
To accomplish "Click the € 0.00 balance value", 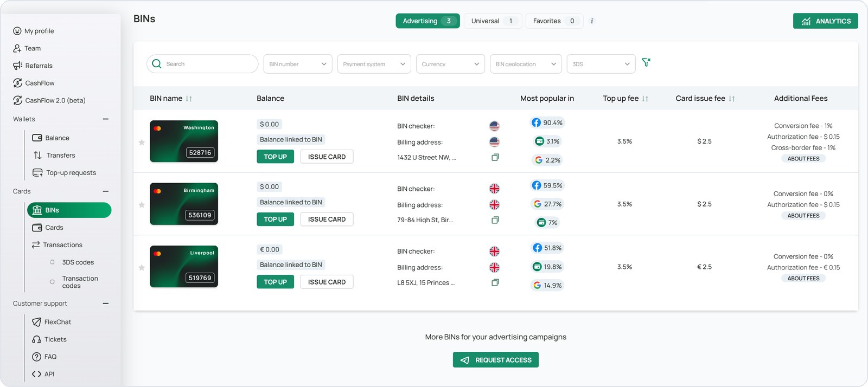I will tap(270, 250).
